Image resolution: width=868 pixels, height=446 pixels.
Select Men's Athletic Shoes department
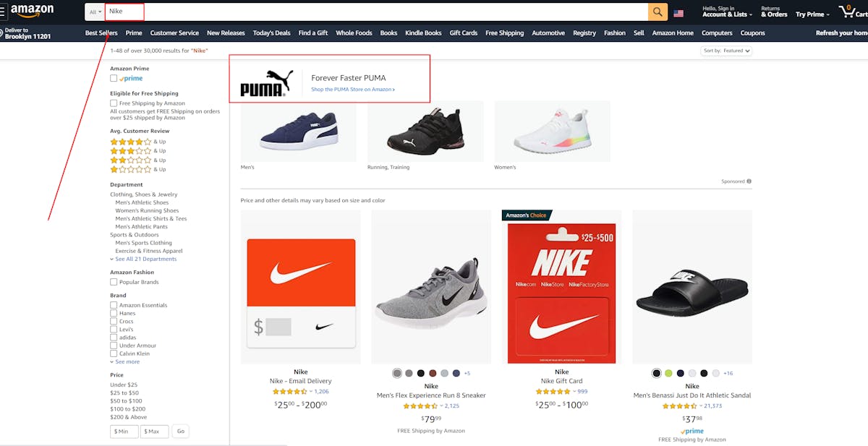pyautogui.click(x=142, y=202)
